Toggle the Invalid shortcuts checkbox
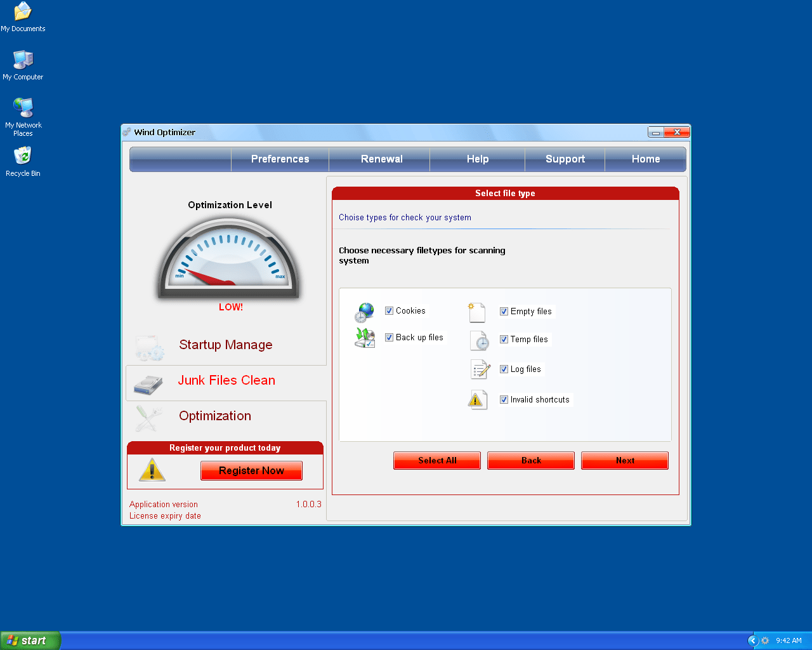The height and width of the screenshot is (650, 812). pos(504,399)
